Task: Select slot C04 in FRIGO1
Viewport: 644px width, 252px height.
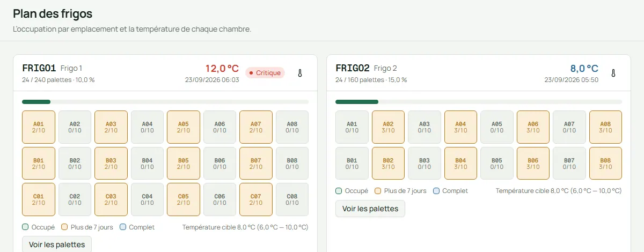Action: point(147,199)
